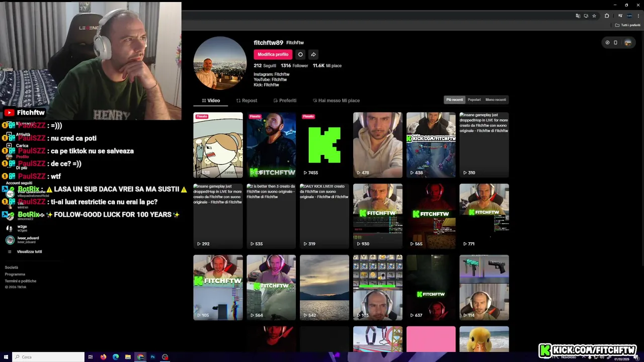Viewport: 644px width, 362px height.
Task: Open video with 310 views
Action: tap(484, 145)
